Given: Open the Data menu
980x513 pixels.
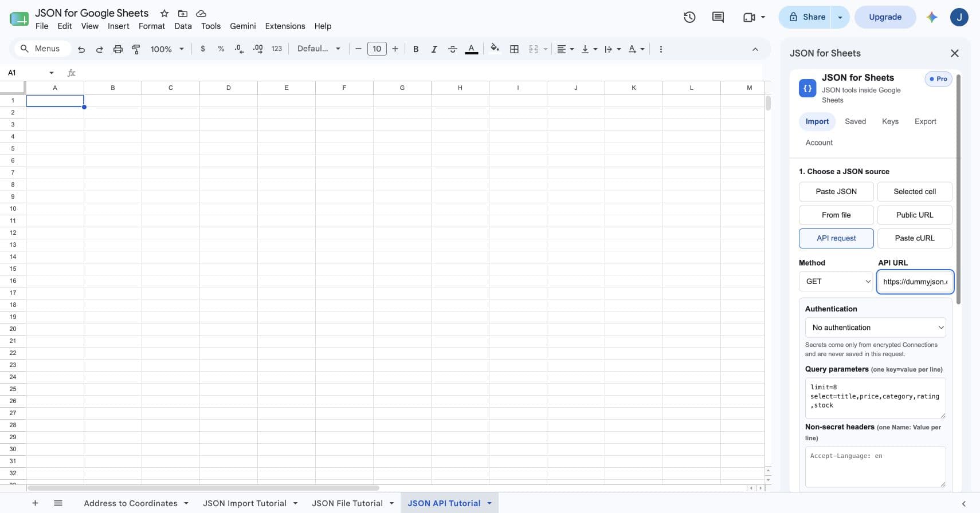Looking at the screenshot, I should [x=183, y=26].
